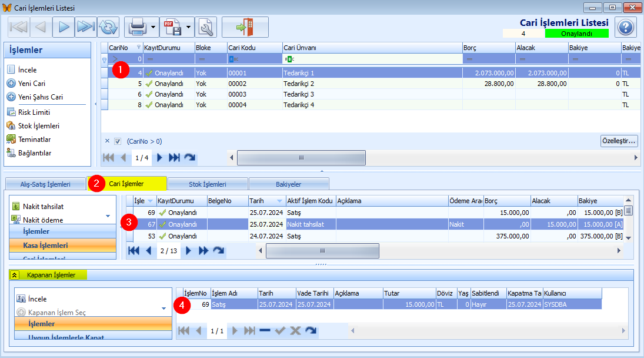The image size is (644, 358).
Task: Expand cari actions list dropdown arrow
Action: tap(108, 216)
